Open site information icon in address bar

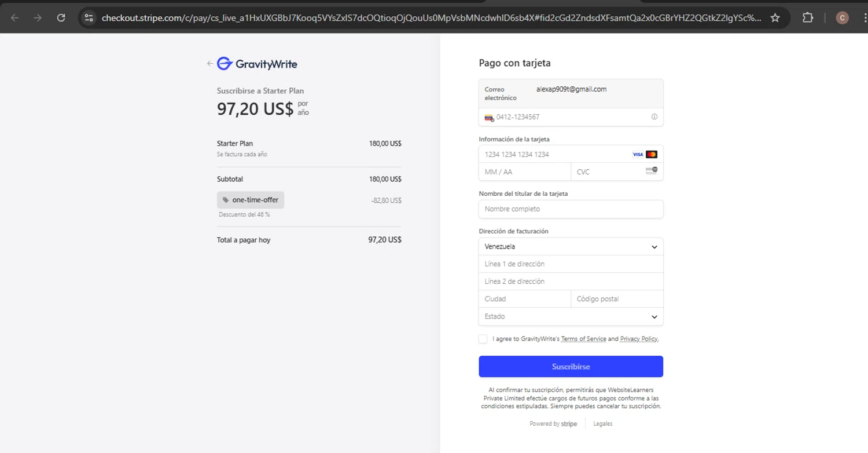(x=89, y=18)
